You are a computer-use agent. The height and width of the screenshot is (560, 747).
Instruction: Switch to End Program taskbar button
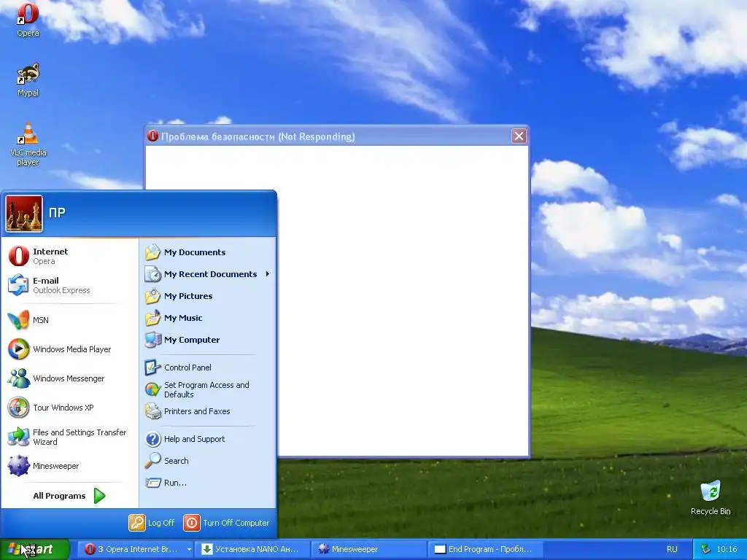pos(485,549)
